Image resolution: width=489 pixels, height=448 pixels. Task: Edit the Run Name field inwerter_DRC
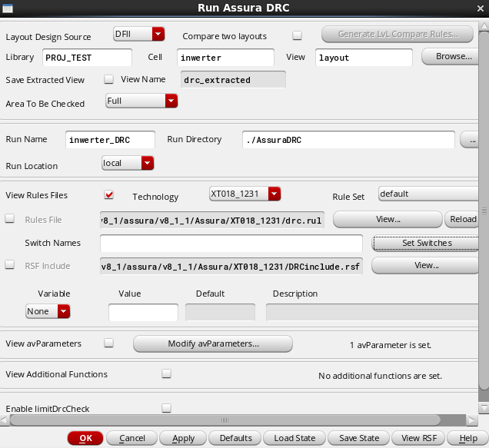point(110,140)
